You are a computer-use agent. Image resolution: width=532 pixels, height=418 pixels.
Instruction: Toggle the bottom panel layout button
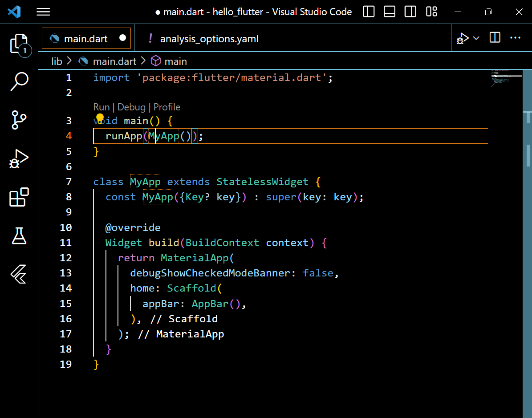(x=390, y=12)
